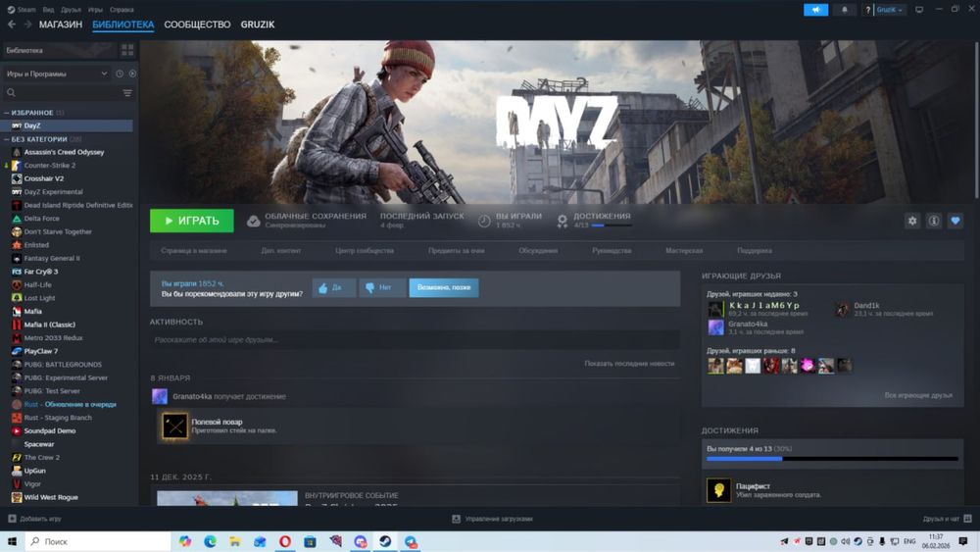Toggle favorite heart icon for DayZ
This screenshot has width=980, height=552.
tap(955, 221)
